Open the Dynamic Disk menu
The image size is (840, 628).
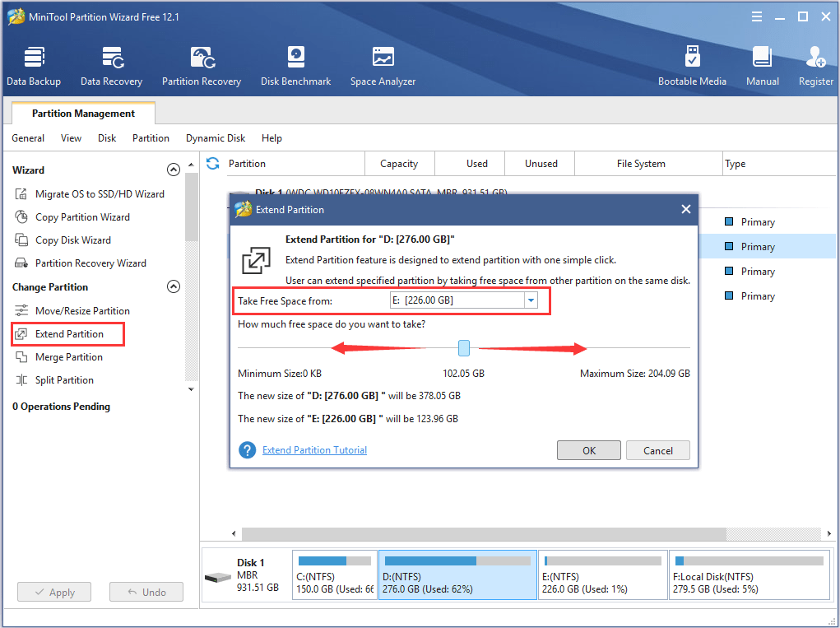pyautogui.click(x=216, y=138)
